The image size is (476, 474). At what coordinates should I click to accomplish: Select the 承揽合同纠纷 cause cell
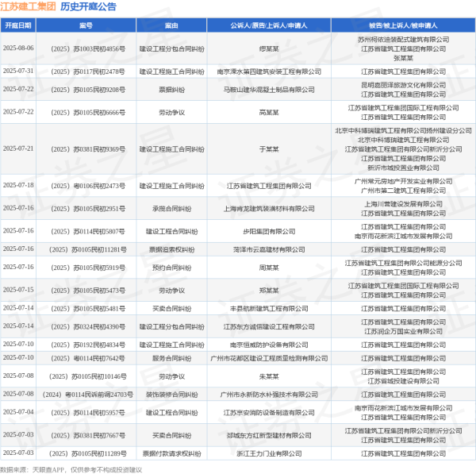tap(172, 209)
